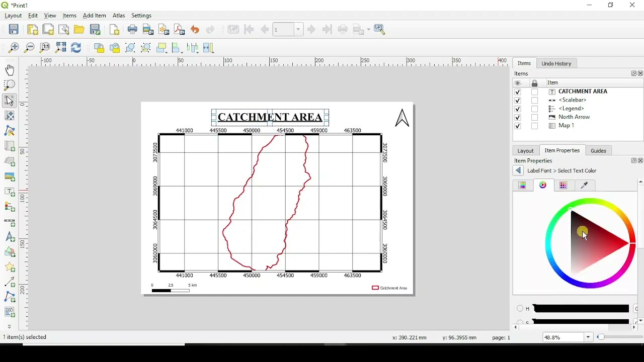Click the Zoom In magnifier icon

pyautogui.click(x=14, y=48)
